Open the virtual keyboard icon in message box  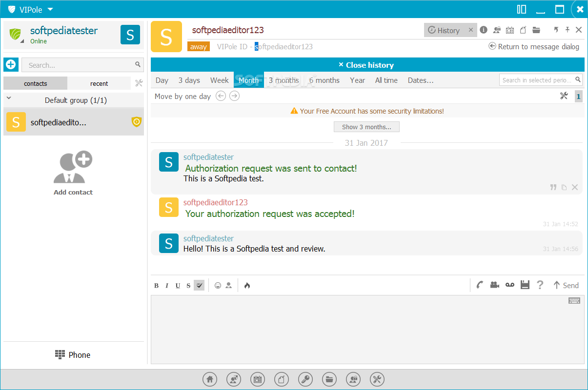[574, 301]
